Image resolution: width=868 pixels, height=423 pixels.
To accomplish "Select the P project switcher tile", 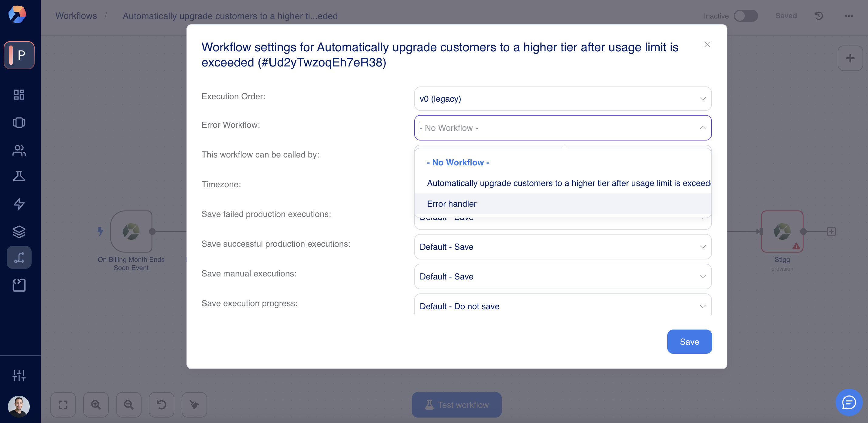I will [19, 55].
